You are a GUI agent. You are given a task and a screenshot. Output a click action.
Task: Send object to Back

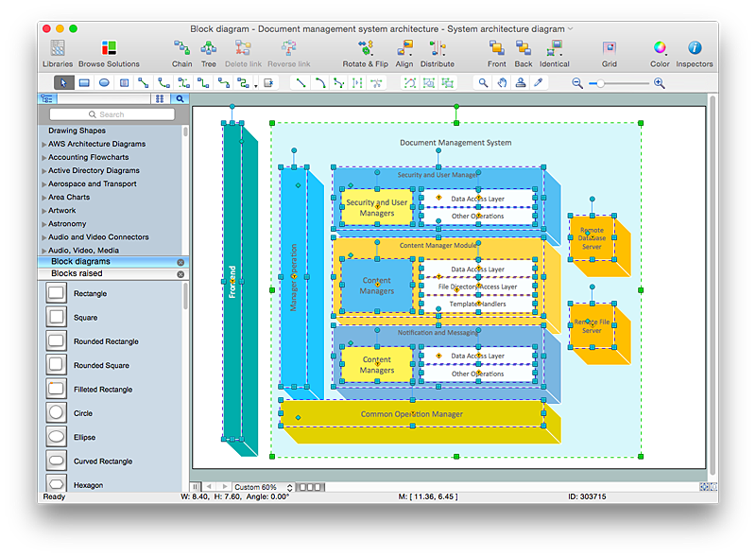coord(524,54)
